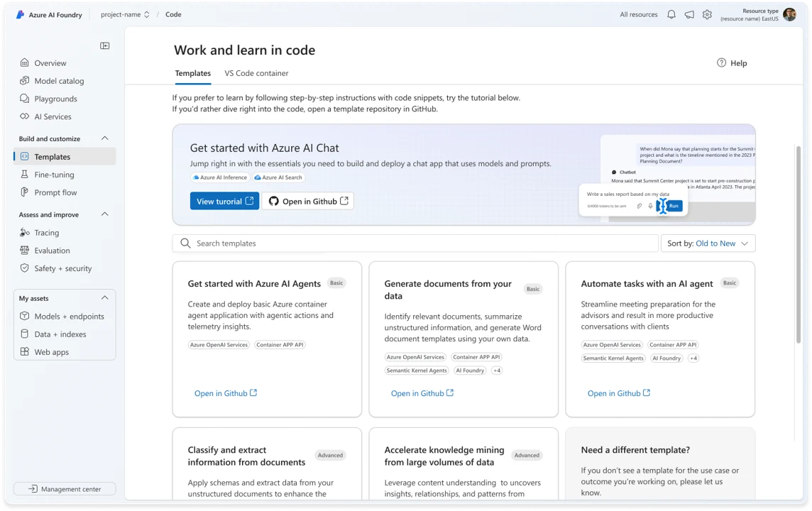Click the Safety + security shield icon
812x511 pixels.
click(x=24, y=268)
